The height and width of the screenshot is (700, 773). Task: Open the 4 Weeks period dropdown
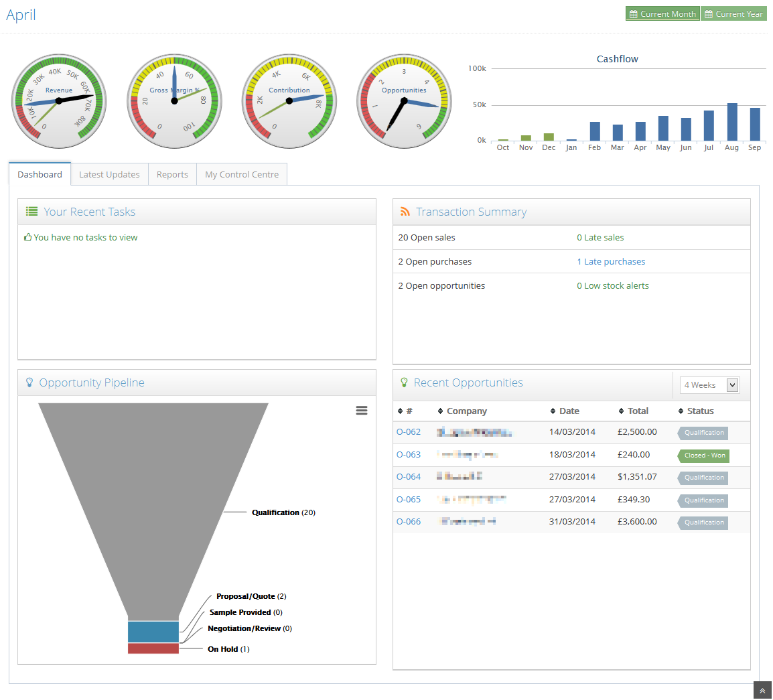709,385
